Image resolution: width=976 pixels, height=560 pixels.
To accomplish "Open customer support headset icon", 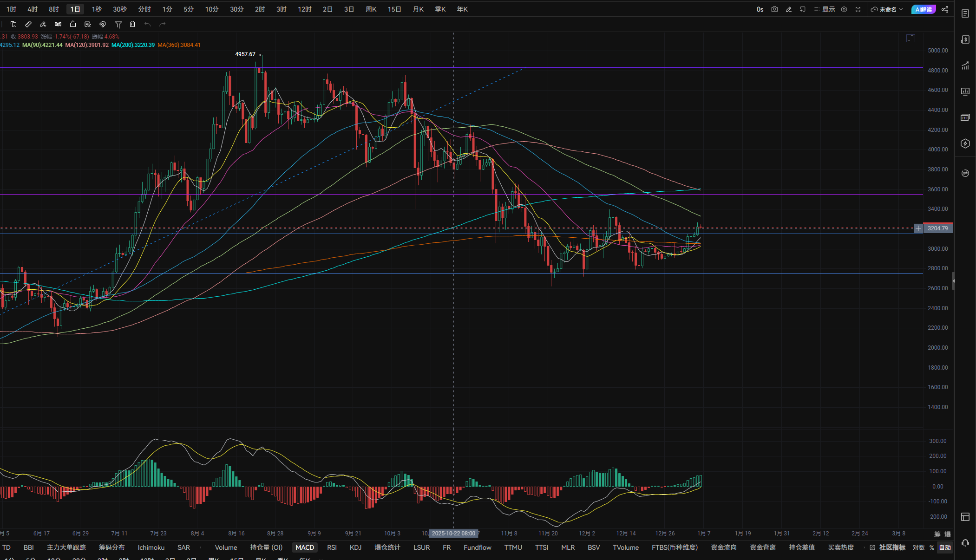I will pyautogui.click(x=965, y=543).
